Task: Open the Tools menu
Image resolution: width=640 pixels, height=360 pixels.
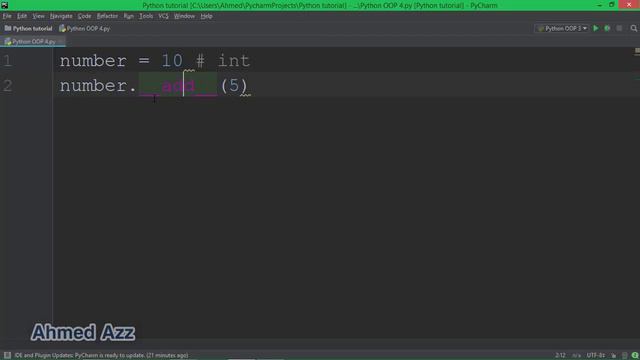Action: point(146,16)
